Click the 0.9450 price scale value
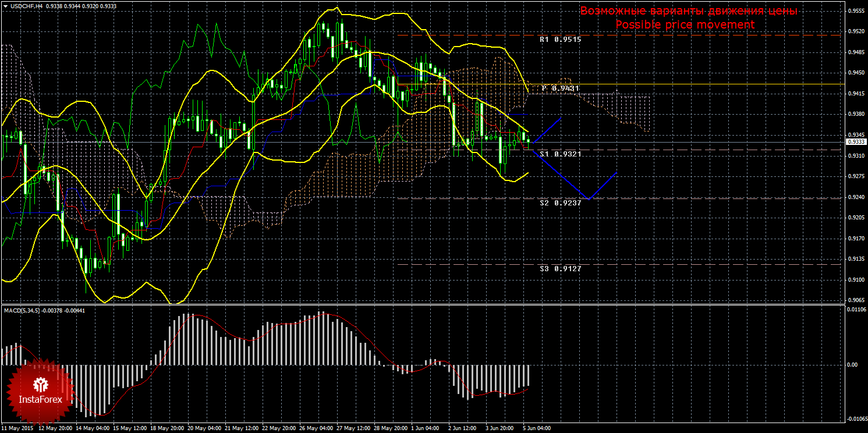This screenshot has width=868, height=433. 855,73
